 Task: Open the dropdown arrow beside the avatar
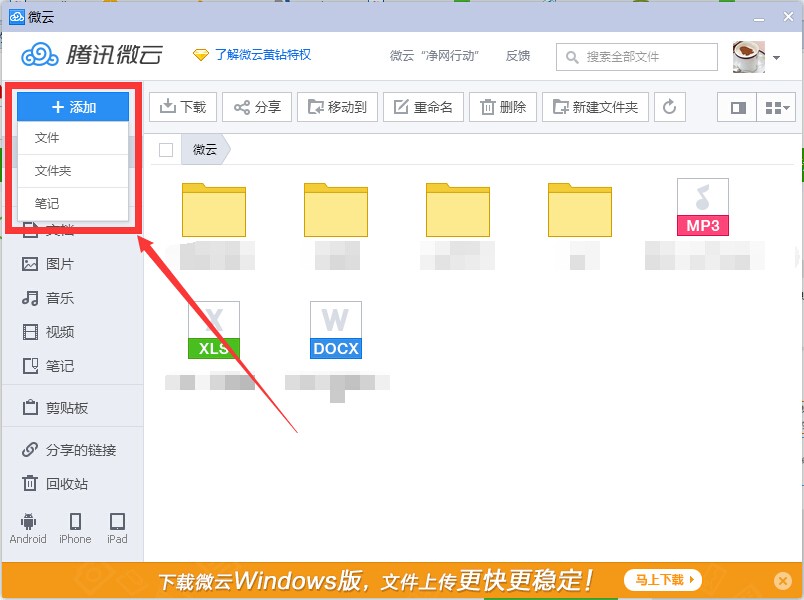tap(777, 57)
